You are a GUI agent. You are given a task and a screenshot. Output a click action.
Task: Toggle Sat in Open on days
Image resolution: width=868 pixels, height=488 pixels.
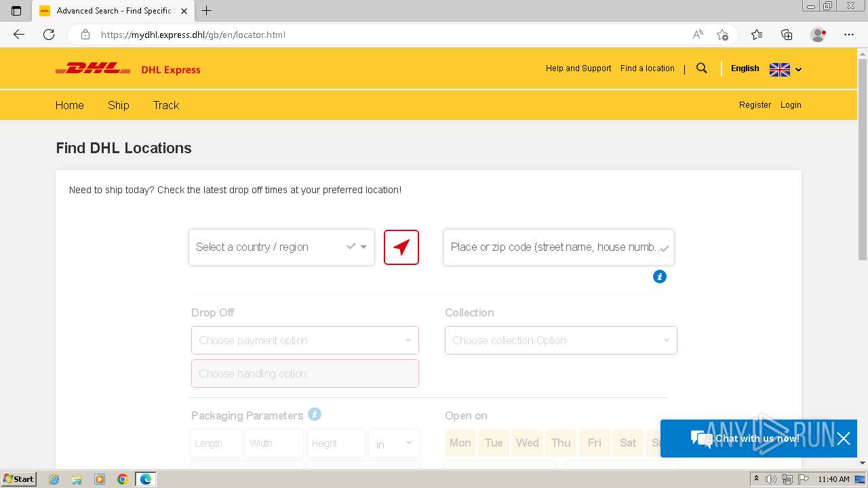pyautogui.click(x=629, y=443)
